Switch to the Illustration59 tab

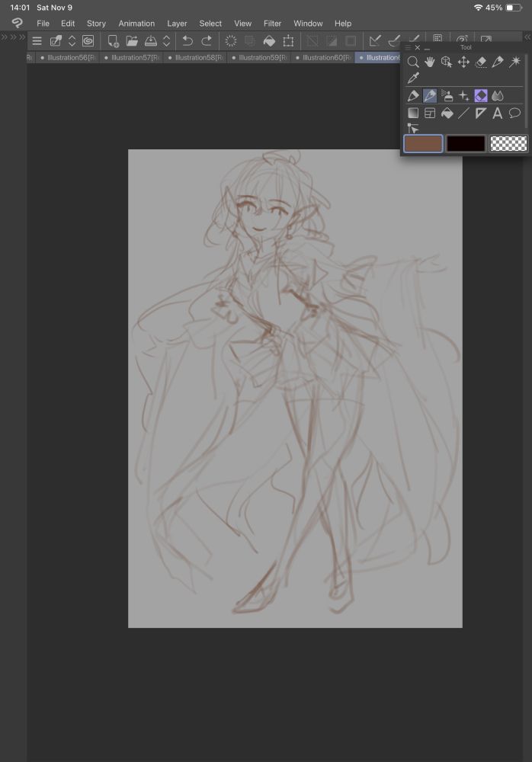(x=258, y=57)
